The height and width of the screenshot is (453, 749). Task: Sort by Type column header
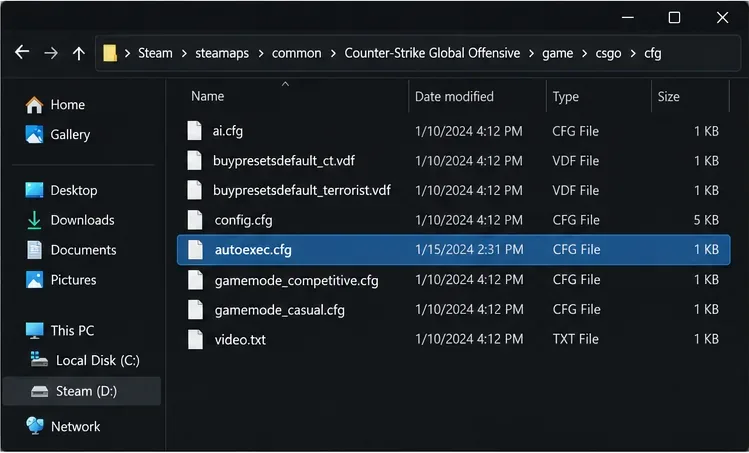pyautogui.click(x=566, y=97)
